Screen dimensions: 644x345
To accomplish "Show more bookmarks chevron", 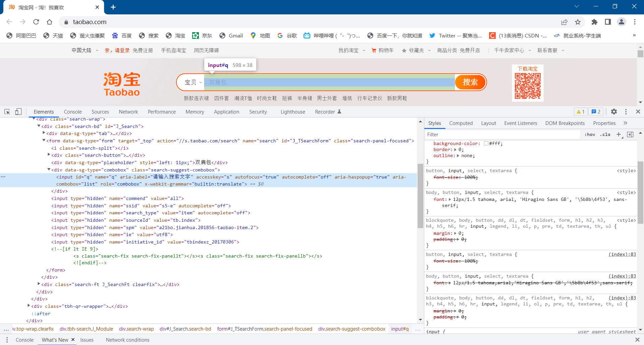I will [634, 35].
